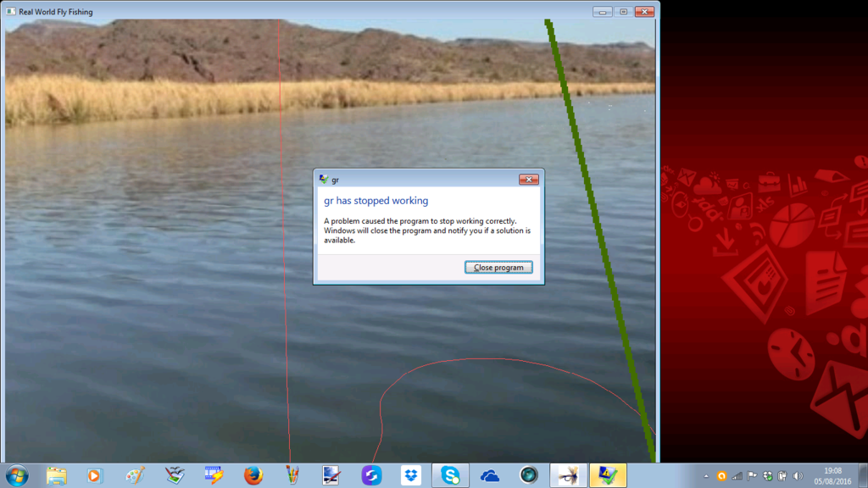The image size is (868, 488).
Task: Open the pencil cup taskbar icon
Action: 292,475
